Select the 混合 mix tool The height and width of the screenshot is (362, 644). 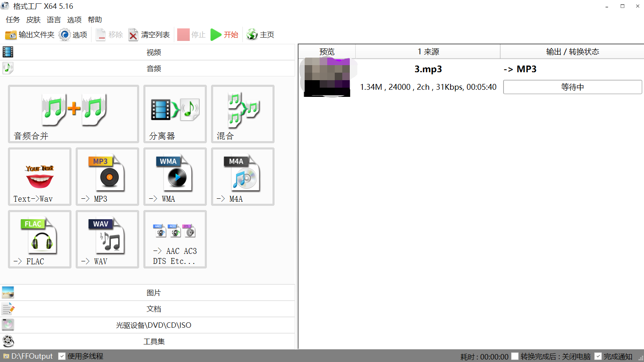point(243,114)
